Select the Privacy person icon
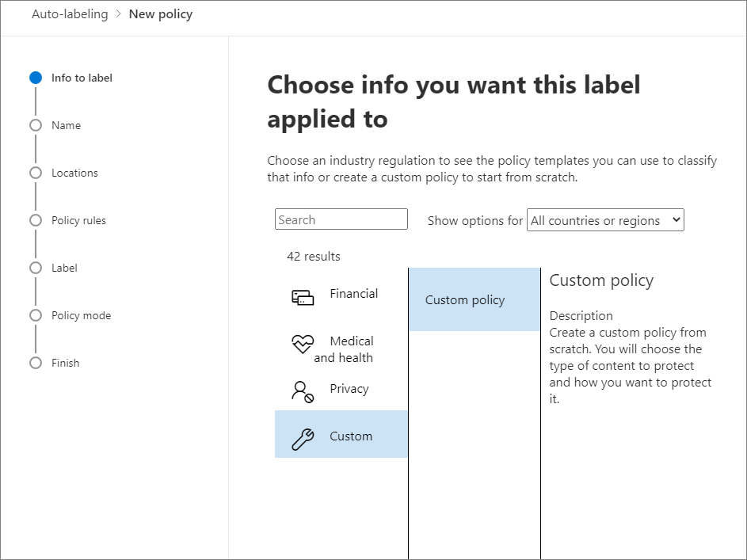 coord(302,389)
